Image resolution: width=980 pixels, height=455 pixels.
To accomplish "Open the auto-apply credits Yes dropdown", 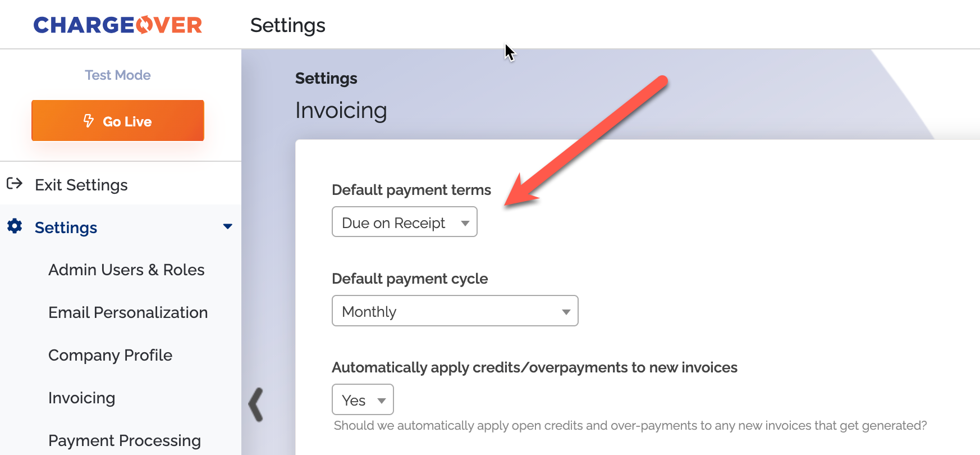I will [x=363, y=400].
